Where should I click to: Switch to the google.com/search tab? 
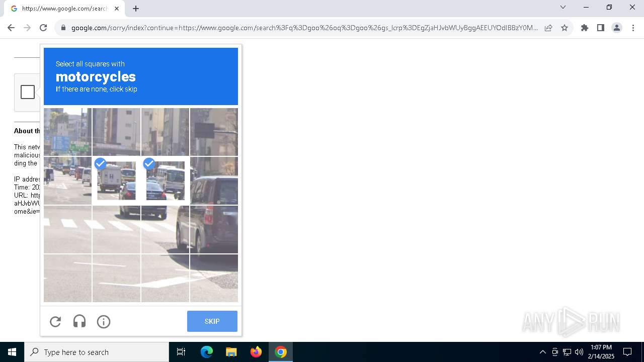pyautogui.click(x=65, y=9)
